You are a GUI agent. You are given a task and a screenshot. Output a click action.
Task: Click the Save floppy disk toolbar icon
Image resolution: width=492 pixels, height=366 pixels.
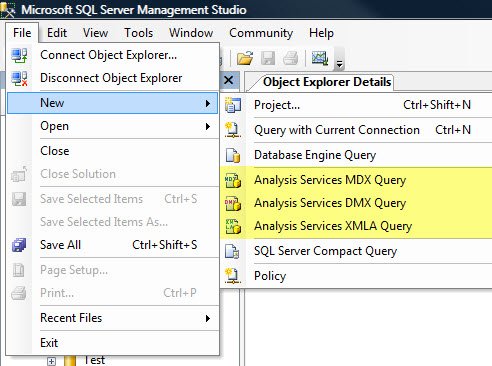click(x=268, y=58)
